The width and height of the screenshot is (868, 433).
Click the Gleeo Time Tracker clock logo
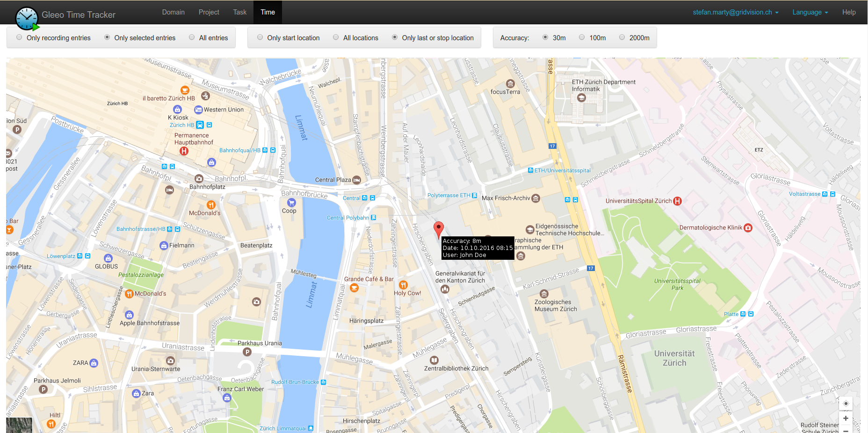point(27,19)
